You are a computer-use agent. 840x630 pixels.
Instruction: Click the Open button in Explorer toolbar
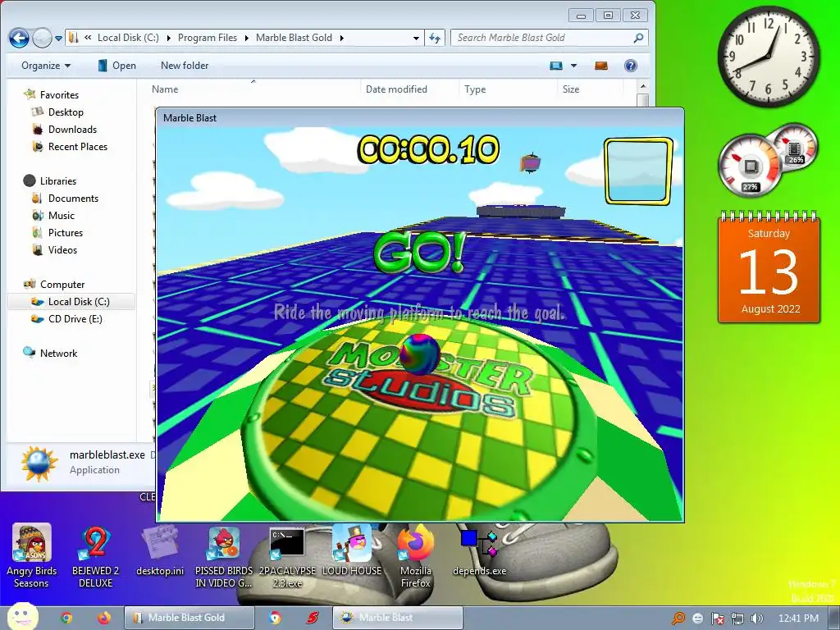[116, 66]
